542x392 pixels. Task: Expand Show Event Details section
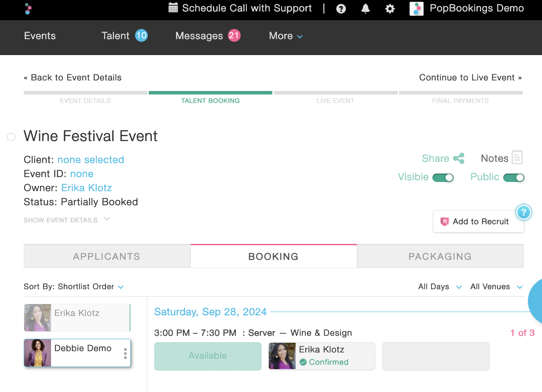point(66,220)
